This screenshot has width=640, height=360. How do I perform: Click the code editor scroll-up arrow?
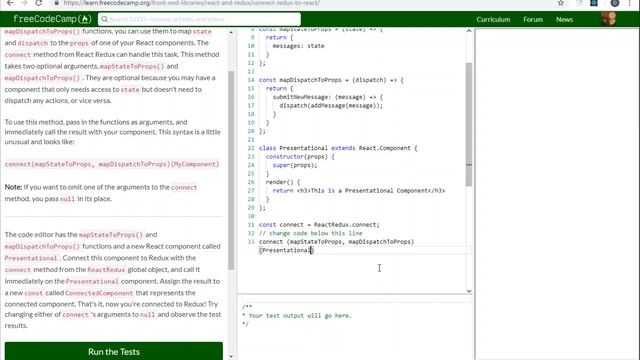click(469, 31)
